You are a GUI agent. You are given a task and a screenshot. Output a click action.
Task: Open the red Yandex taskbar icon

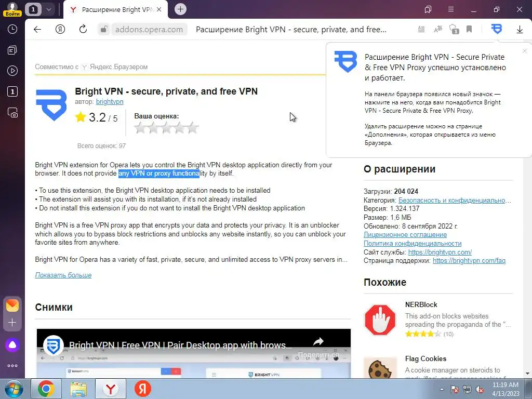pyautogui.click(x=143, y=389)
